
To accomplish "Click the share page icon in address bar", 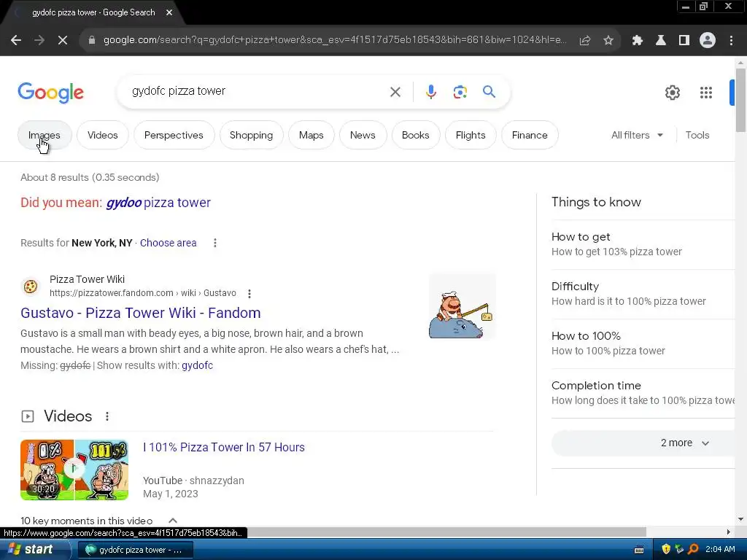I will [585, 41].
